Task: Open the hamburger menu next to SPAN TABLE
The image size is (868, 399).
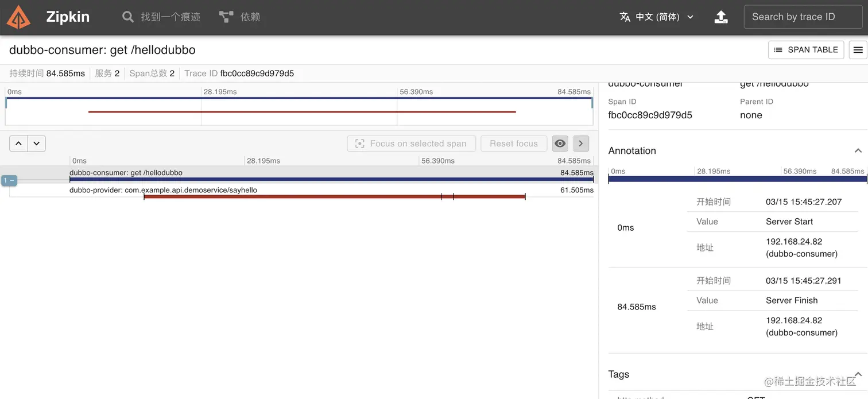Action: coord(858,50)
